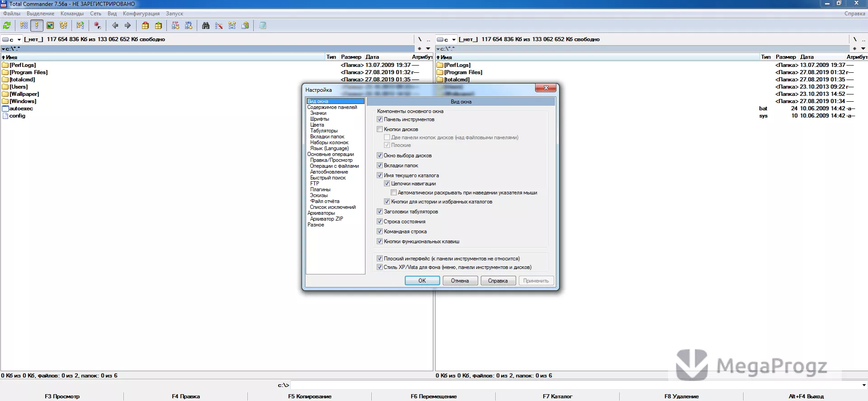Go back with the left arrow icon
This screenshot has height=401, width=868.
pyautogui.click(x=115, y=26)
